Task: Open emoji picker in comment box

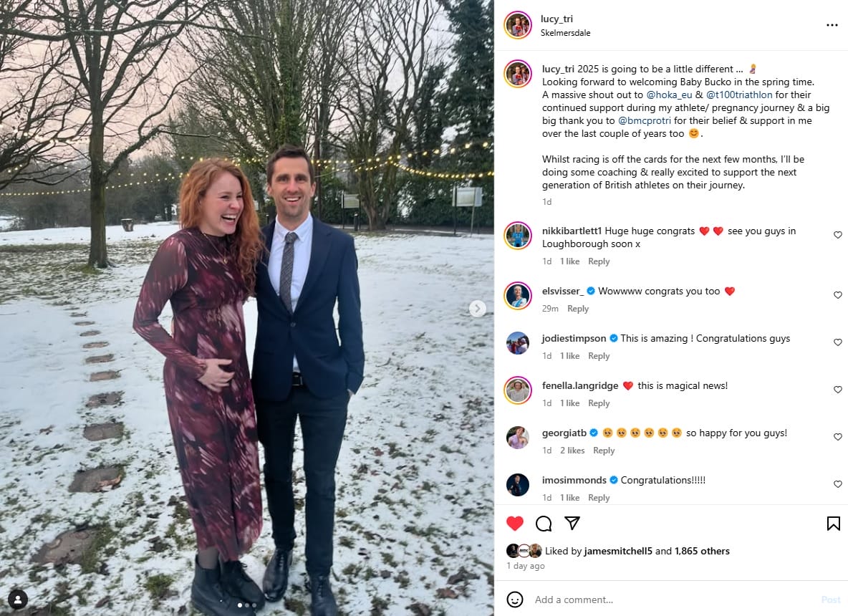Action: tap(514, 600)
